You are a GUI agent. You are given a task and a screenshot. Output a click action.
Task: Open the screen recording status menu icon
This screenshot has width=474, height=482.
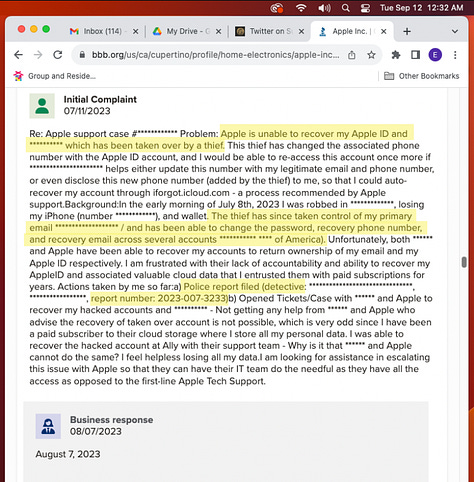(277, 8)
